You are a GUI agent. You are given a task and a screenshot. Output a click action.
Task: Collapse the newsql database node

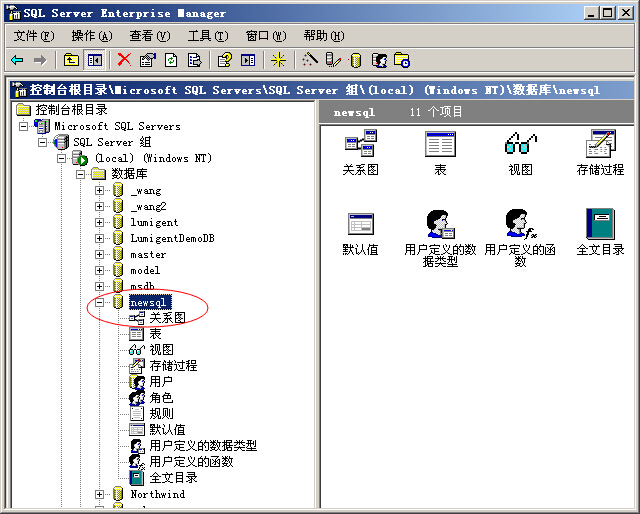pyautogui.click(x=100, y=302)
